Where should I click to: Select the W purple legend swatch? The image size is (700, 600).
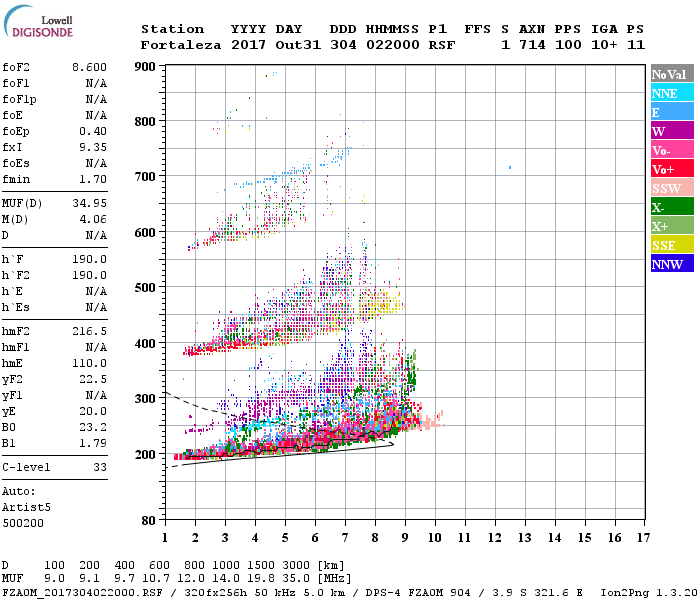[672, 131]
